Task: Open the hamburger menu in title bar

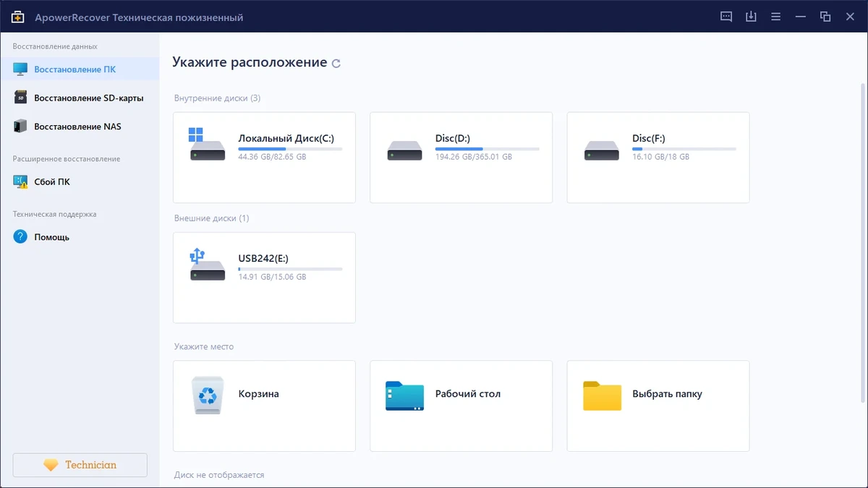Action: pyautogui.click(x=775, y=17)
